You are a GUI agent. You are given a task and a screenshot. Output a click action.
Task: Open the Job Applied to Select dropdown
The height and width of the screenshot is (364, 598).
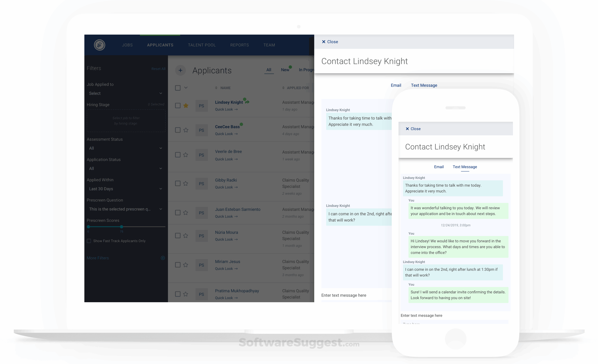click(125, 93)
